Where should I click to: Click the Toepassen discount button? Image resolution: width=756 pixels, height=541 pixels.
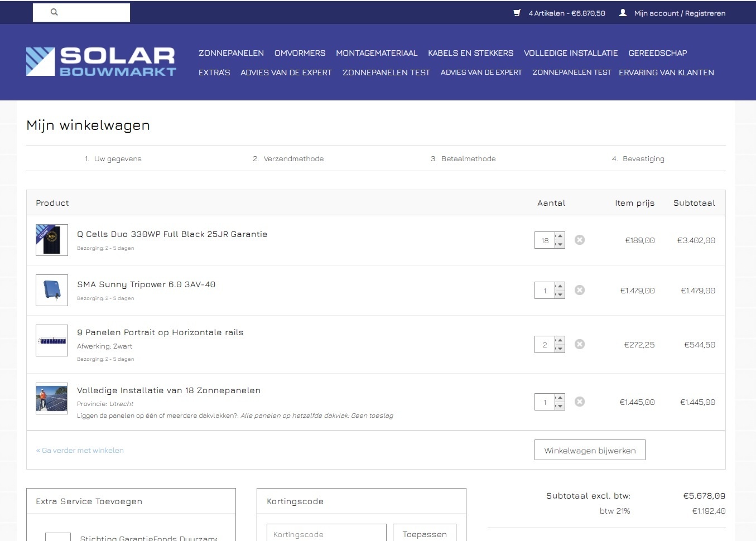[x=425, y=534]
